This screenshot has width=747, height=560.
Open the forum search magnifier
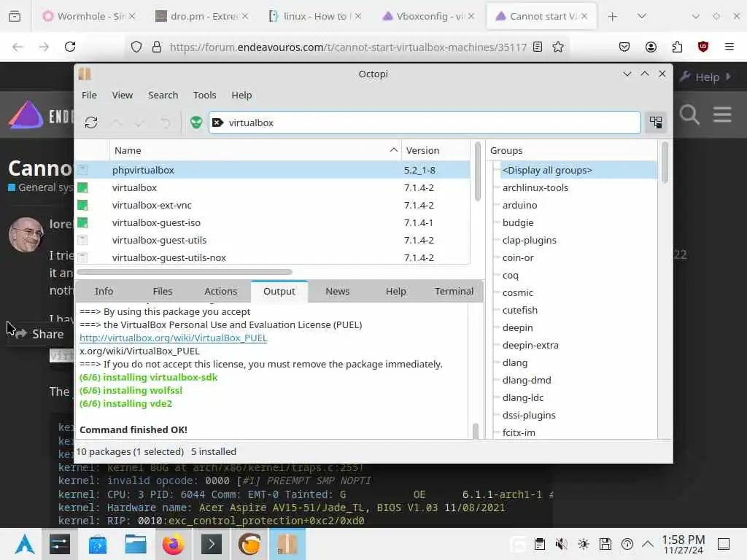tap(689, 114)
